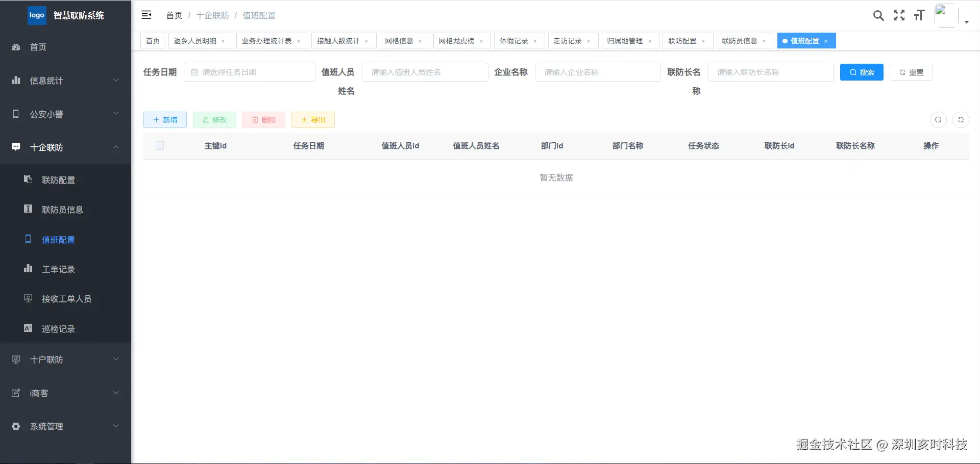
Task: Expand the 公安小警 sidebar menu
Action: [65, 114]
